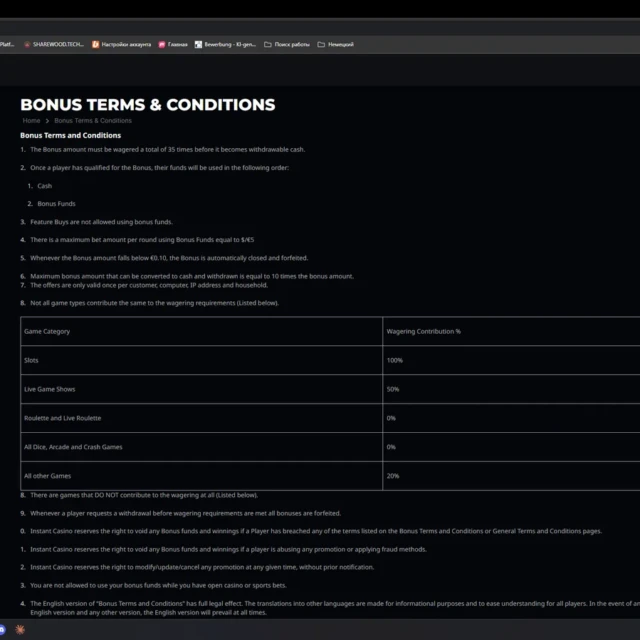Click the 'Not all game types contribute' rule
The image size is (640, 640).
pos(154,303)
